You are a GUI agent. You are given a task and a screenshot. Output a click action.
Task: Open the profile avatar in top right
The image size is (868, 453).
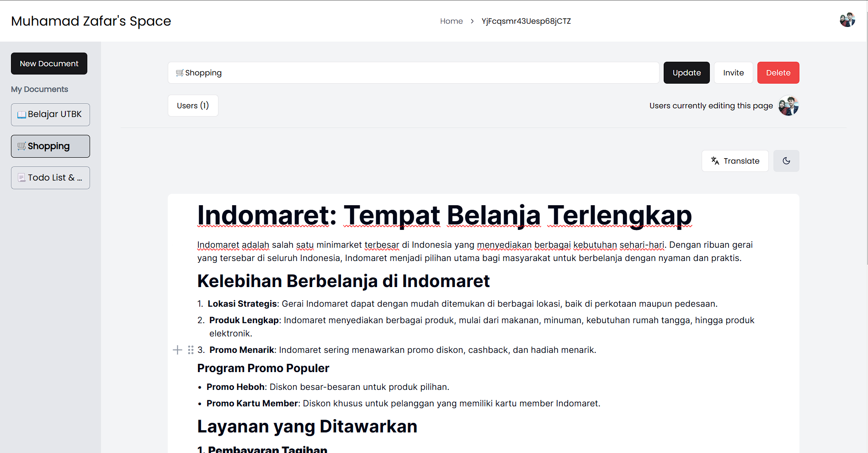click(847, 20)
